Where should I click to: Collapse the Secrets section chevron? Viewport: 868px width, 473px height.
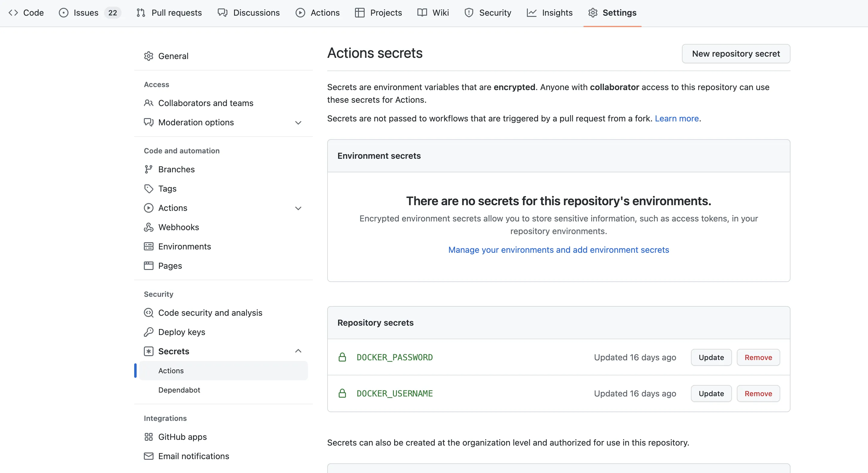tap(298, 351)
